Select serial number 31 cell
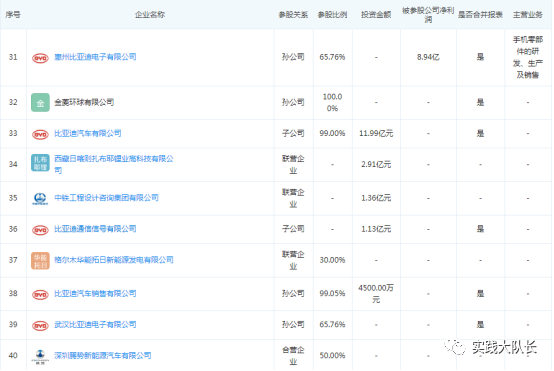Viewport: 554px width, 371px height. [x=13, y=57]
